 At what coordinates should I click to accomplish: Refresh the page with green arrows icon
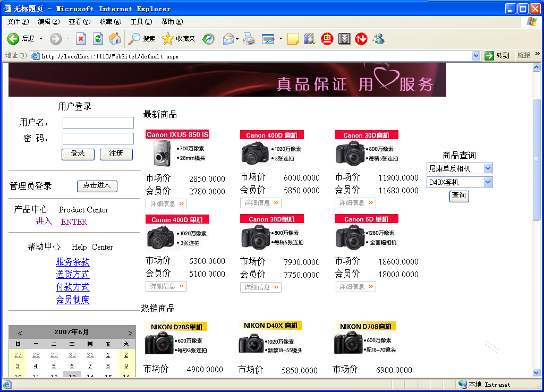point(98,39)
